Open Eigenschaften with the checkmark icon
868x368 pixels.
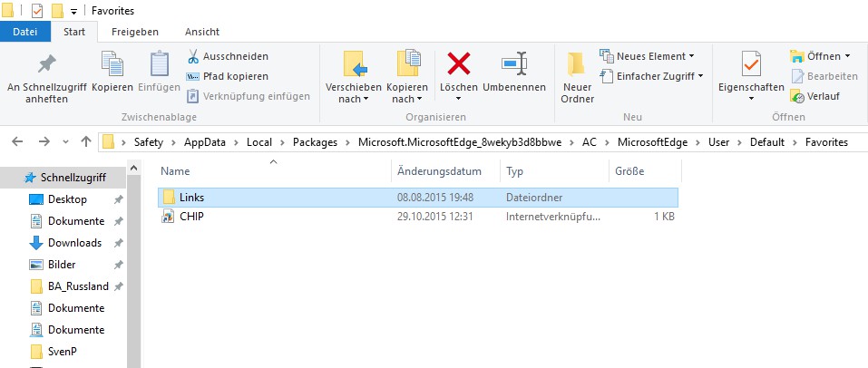(750, 65)
